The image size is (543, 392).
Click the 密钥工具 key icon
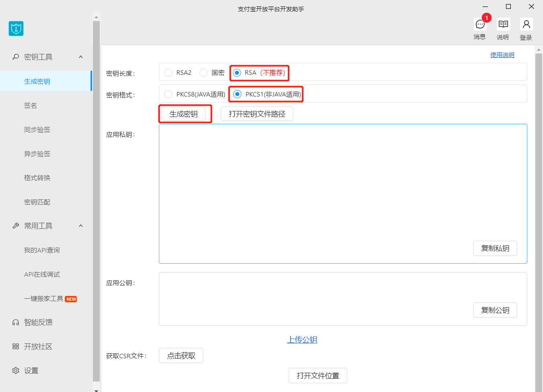(16, 57)
